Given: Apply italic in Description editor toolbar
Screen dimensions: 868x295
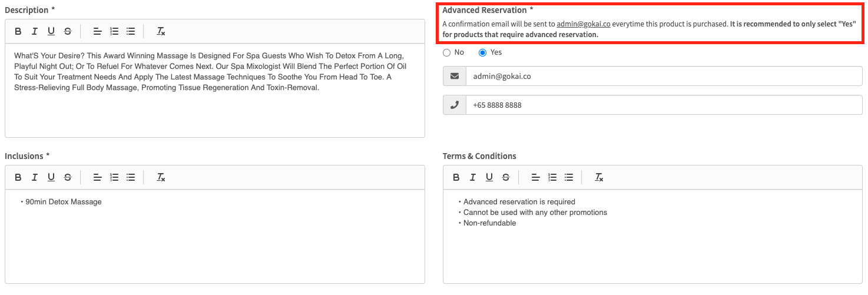Looking at the screenshot, I should [x=35, y=31].
